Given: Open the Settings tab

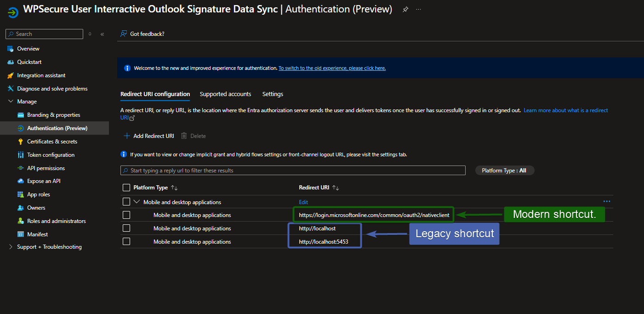Looking at the screenshot, I should pyautogui.click(x=273, y=94).
